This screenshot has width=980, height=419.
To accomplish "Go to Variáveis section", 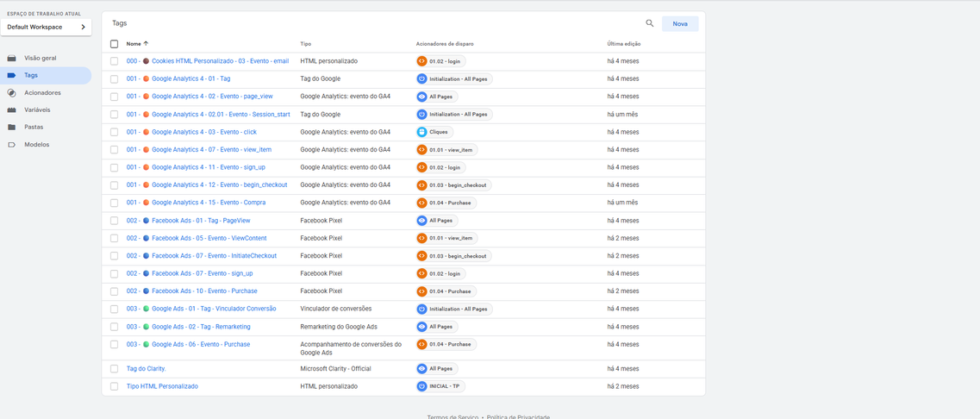I will coord(38,110).
